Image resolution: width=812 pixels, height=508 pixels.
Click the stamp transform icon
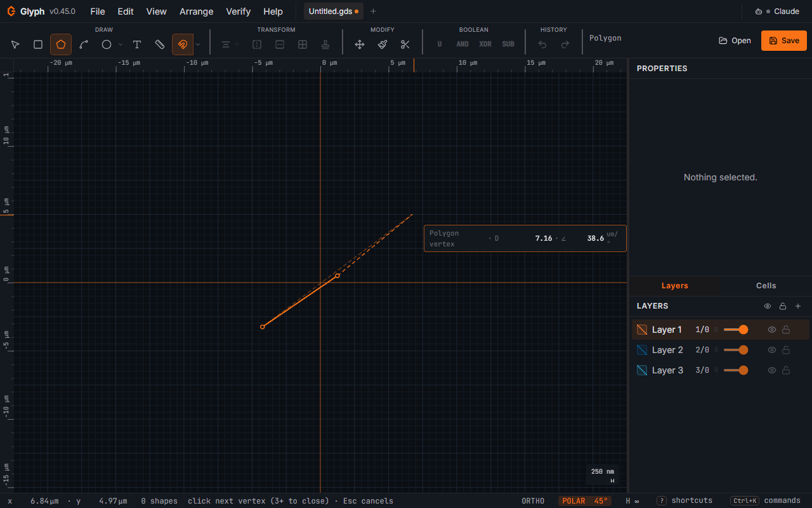[325, 44]
